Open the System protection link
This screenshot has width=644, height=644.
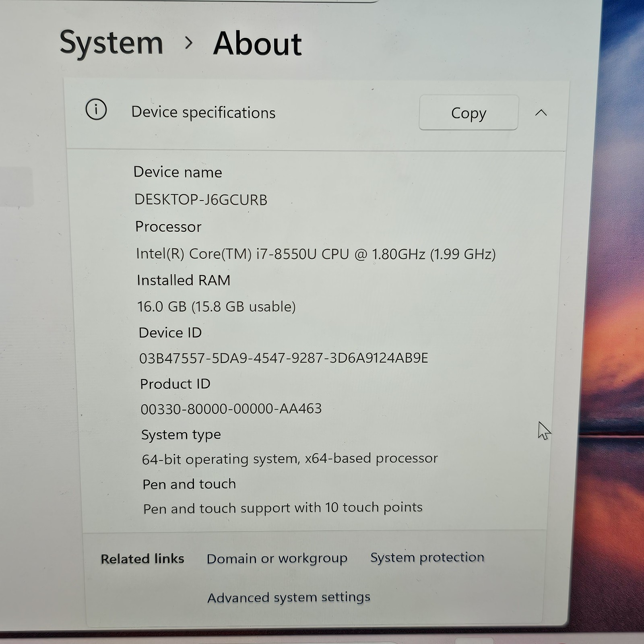click(427, 557)
